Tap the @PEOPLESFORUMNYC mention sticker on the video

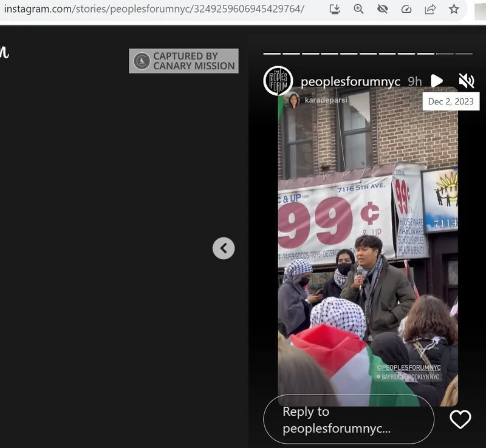coord(408,367)
